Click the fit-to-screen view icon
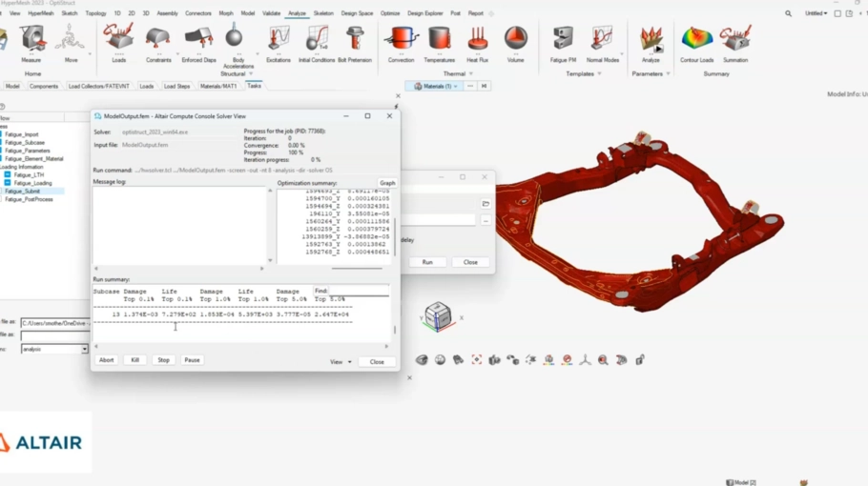868x486 pixels. (x=477, y=360)
